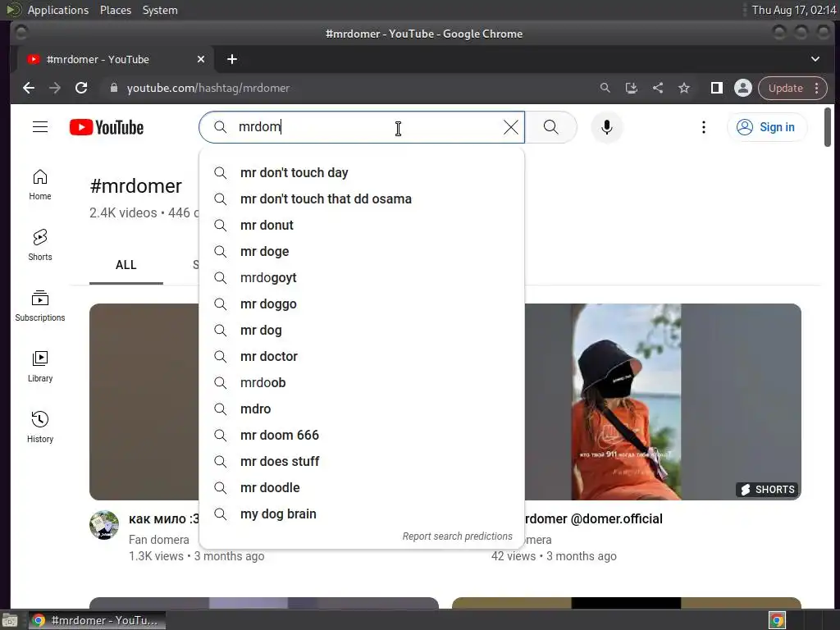Select the 'mr doctor' suggestion
Screen dimensions: 840x630
tap(362, 356)
